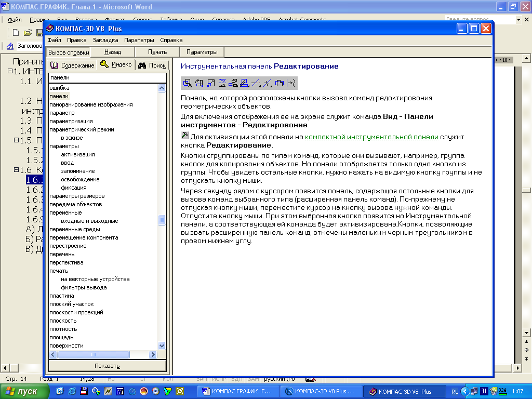The width and height of the screenshot is (532, 399).
Task: Open Word ask-a-question dropdown arrow
Action: (518, 20)
